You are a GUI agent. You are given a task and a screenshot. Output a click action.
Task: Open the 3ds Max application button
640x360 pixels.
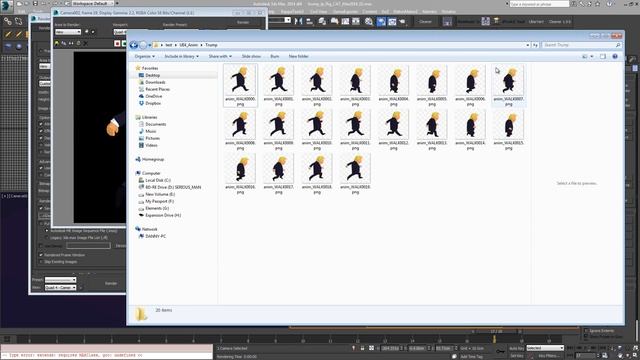(7, 6)
